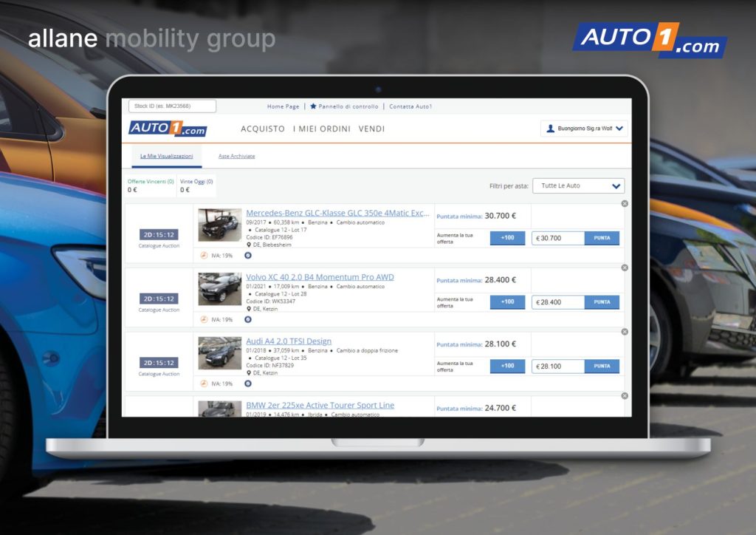Open the BMW 2er 225xe Active Tourer listing
Image resolution: width=756 pixels, height=535 pixels.
[x=320, y=405]
